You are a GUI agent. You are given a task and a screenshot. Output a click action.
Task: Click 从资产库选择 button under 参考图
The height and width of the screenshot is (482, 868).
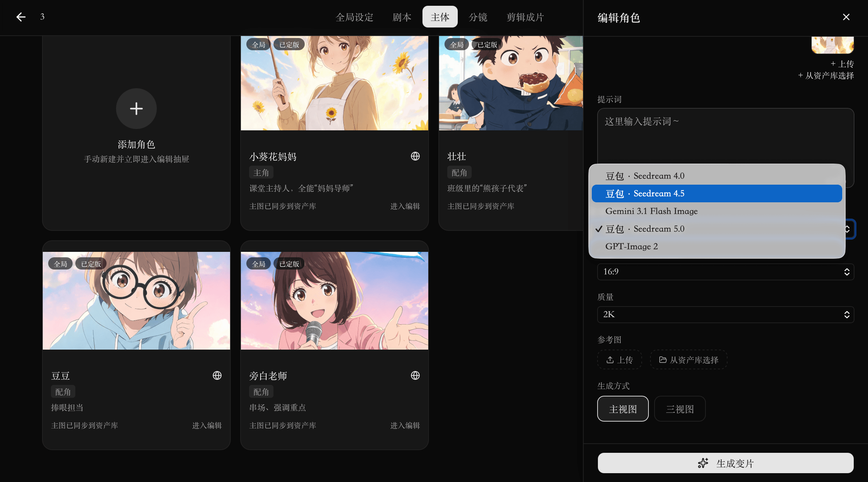click(x=688, y=360)
